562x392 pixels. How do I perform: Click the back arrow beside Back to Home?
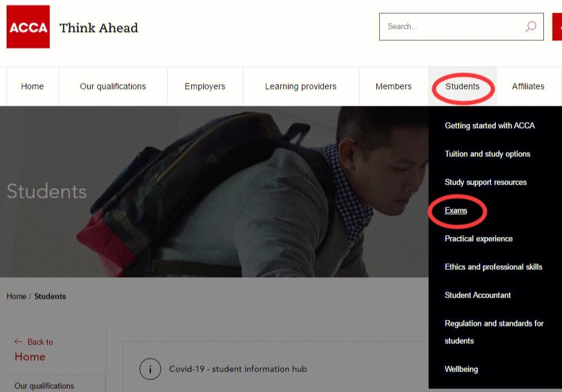[18, 341]
